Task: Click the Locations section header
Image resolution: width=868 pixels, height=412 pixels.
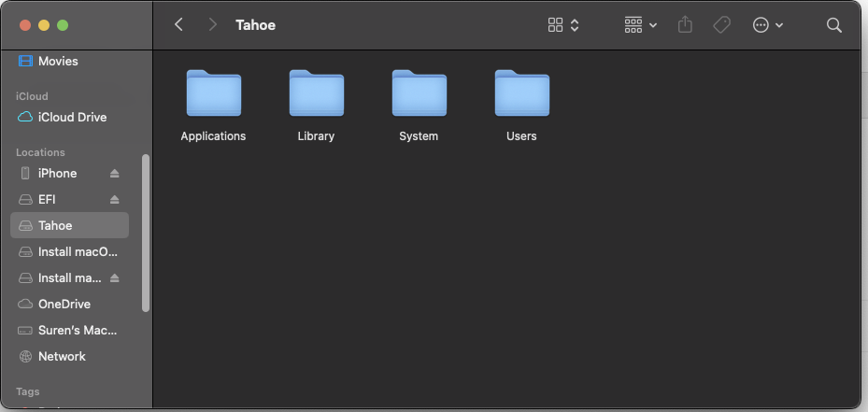Action: pyautogui.click(x=40, y=152)
